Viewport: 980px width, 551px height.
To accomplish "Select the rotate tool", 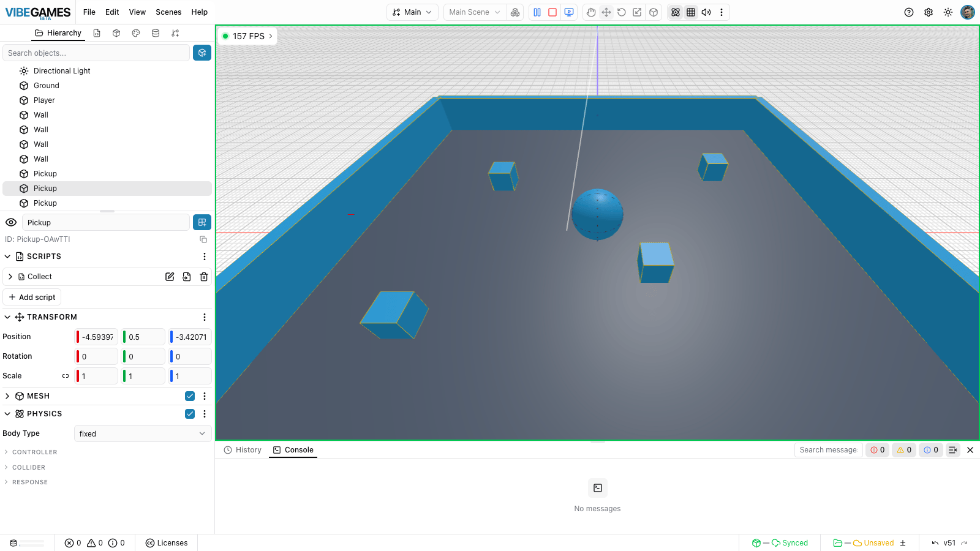I will pos(622,12).
